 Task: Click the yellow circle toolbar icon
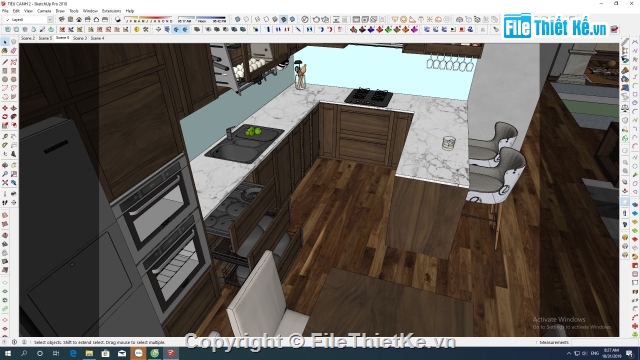[137, 29]
